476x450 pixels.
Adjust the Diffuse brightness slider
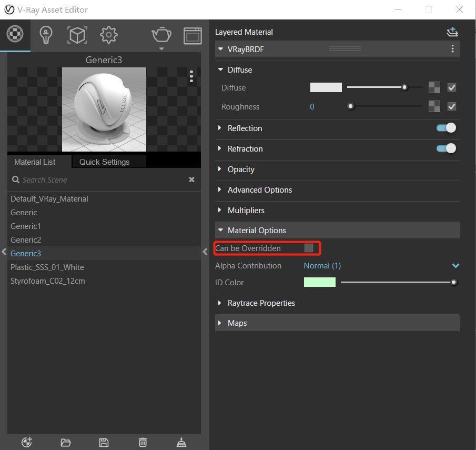[x=385, y=87]
